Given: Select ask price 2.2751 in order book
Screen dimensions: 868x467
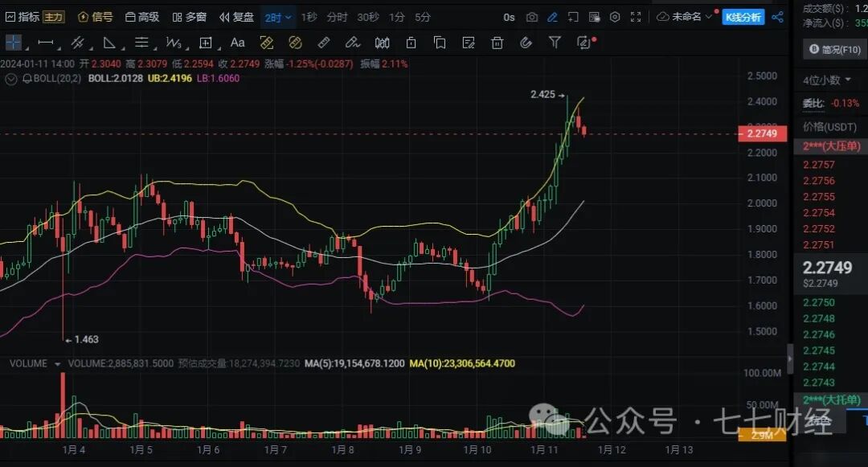Looking at the screenshot, I should tap(819, 245).
